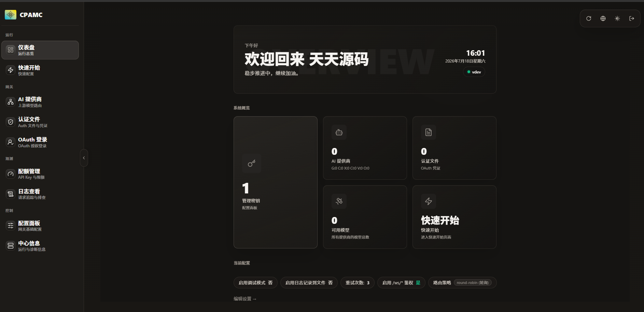Click the round-robin (轮询) routing badge
The height and width of the screenshot is (312, 644).
point(473,283)
